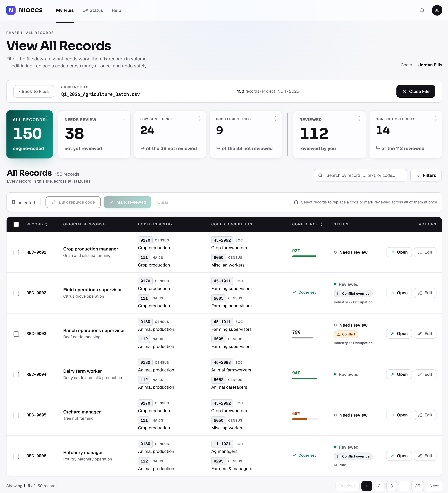Toggle the sort arrows on Low Confidence card
The width and height of the screenshot is (448, 493).
[x=200, y=119]
